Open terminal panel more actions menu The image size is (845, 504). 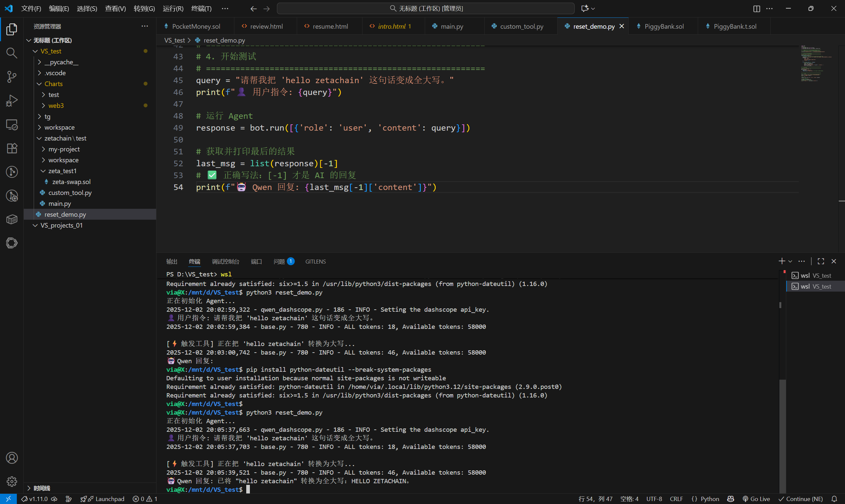coord(802,261)
